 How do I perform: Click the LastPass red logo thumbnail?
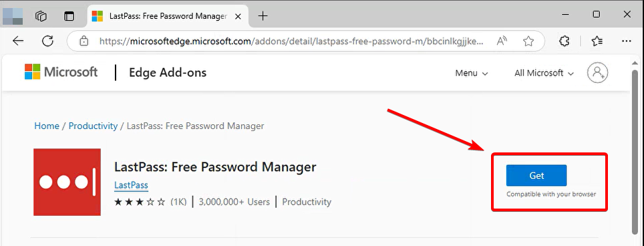[67, 182]
